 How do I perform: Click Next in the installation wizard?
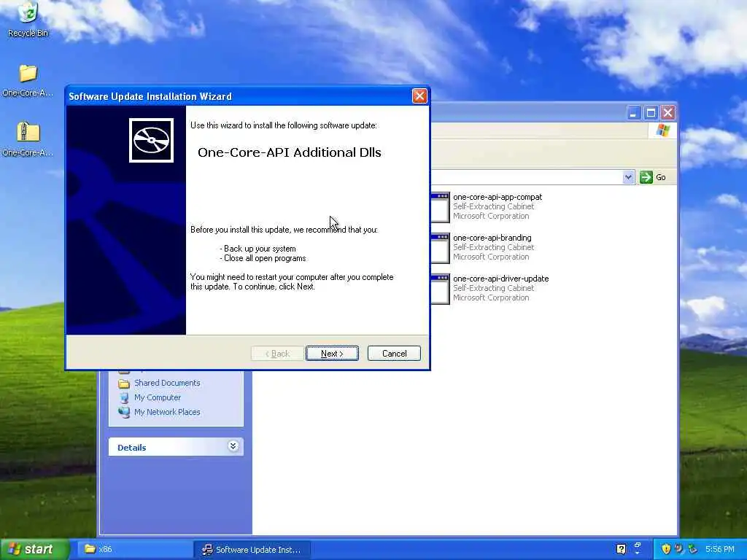[x=332, y=354]
